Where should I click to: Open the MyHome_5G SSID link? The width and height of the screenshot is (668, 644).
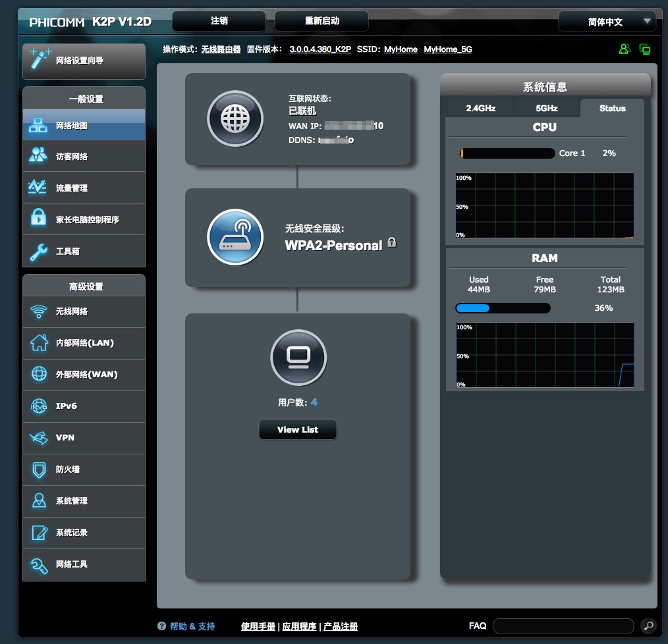click(x=447, y=49)
